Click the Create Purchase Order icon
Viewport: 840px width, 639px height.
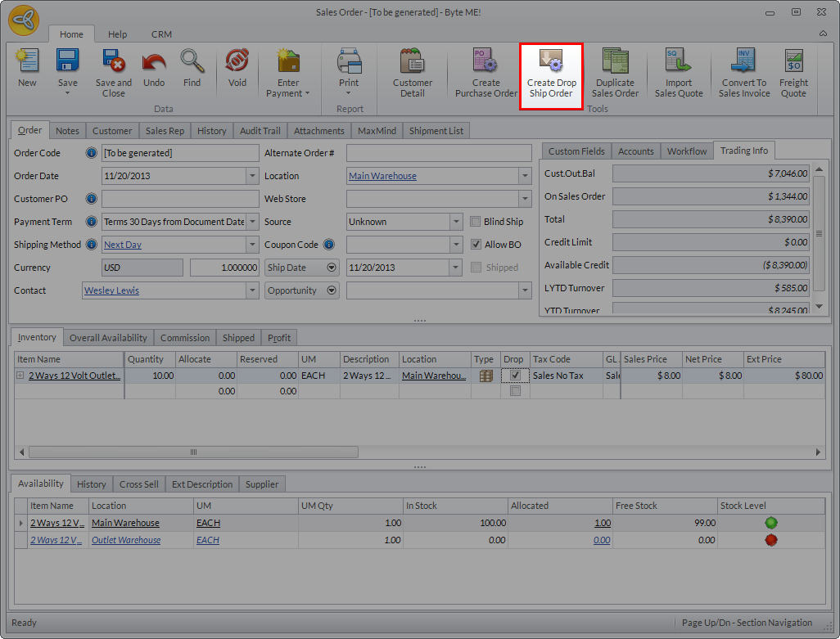(485, 62)
